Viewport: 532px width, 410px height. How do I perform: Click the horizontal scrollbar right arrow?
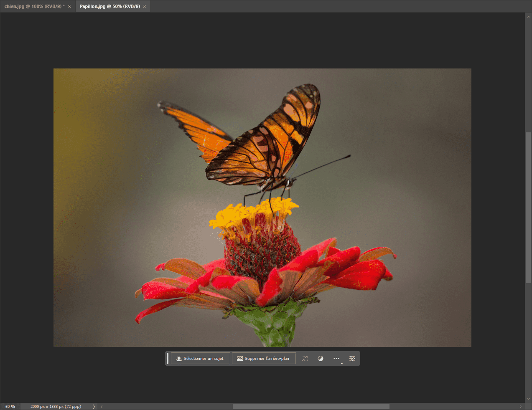click(521, 407)
